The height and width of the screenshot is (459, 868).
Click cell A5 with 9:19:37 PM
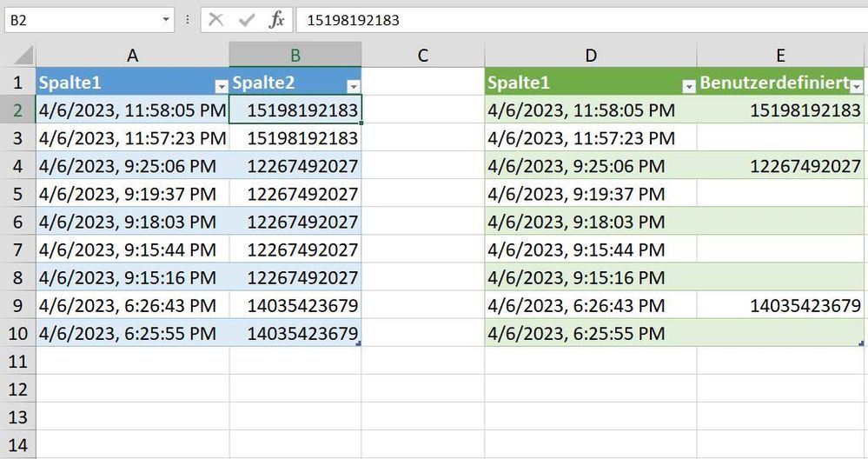point(132,194)
